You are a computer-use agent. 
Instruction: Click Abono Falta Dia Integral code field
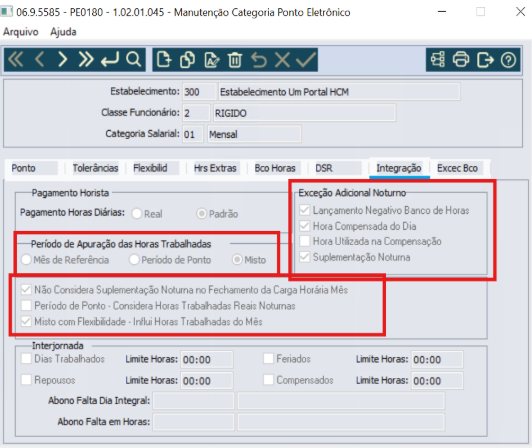[193, 401]
